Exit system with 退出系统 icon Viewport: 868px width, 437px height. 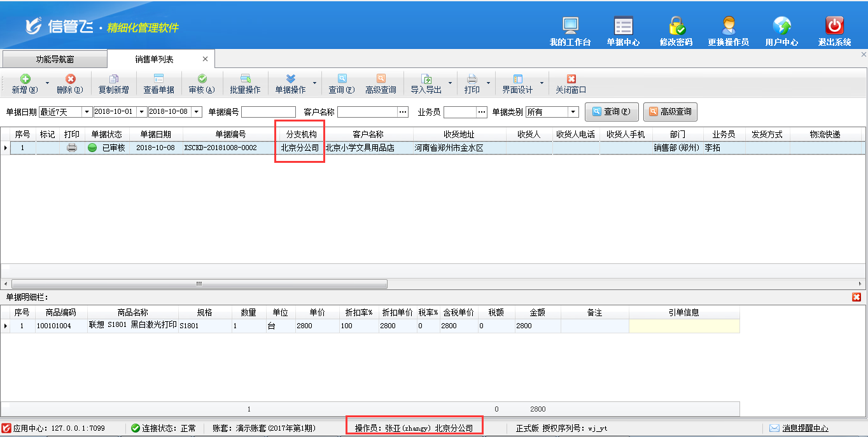pos(834,31)
